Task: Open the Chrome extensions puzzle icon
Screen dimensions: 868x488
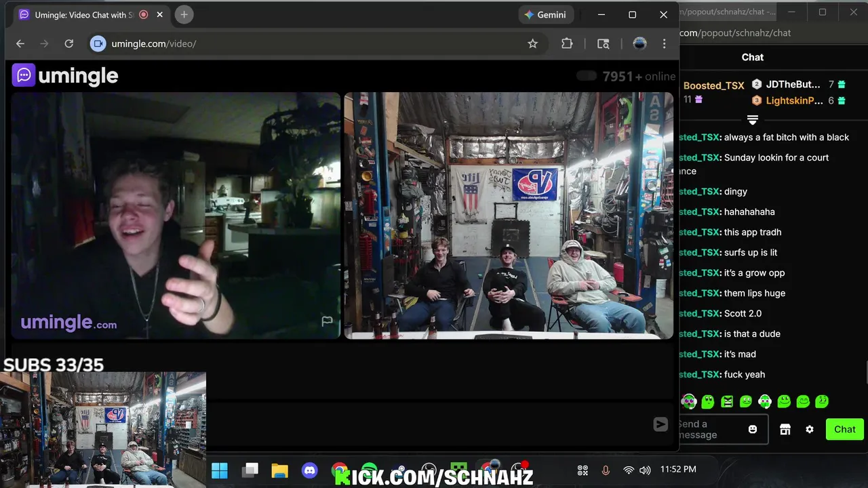Action: (x=567, y=43)
